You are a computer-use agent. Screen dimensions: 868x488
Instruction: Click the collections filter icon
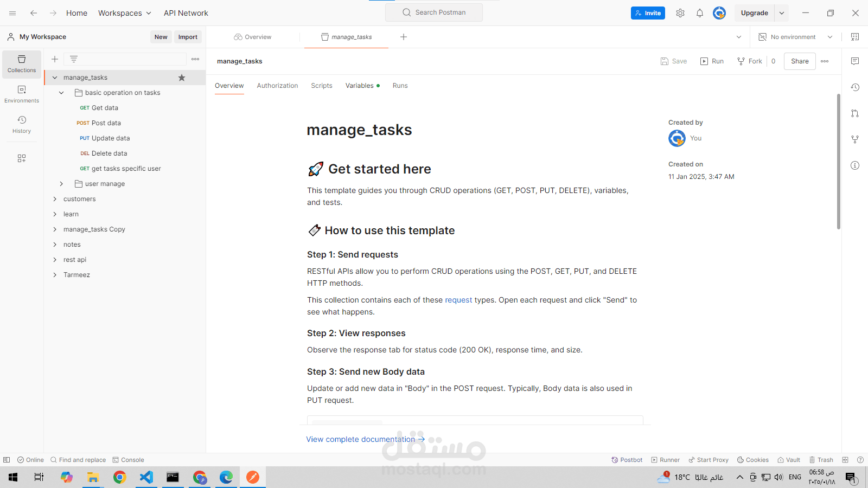pos(74,59)
